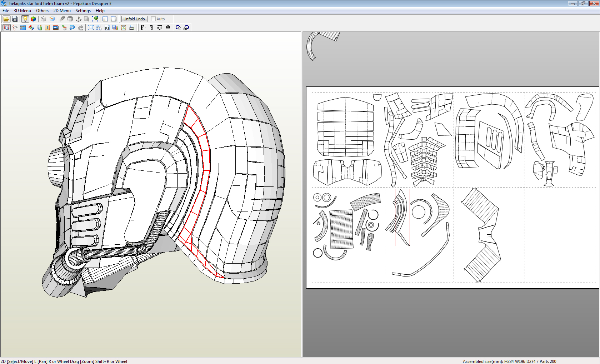
Task: Click the green cube fit-view icon
Action: [95, 19]
